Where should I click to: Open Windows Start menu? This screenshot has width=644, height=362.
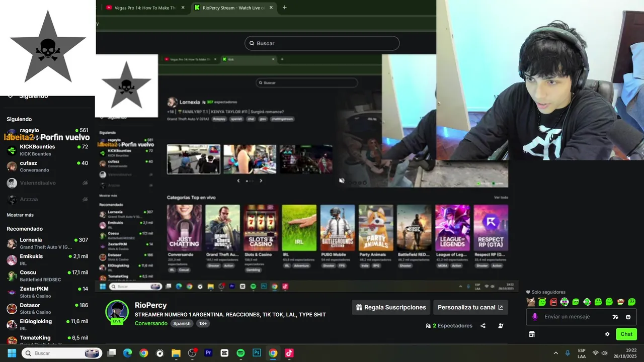coord(12,353)
